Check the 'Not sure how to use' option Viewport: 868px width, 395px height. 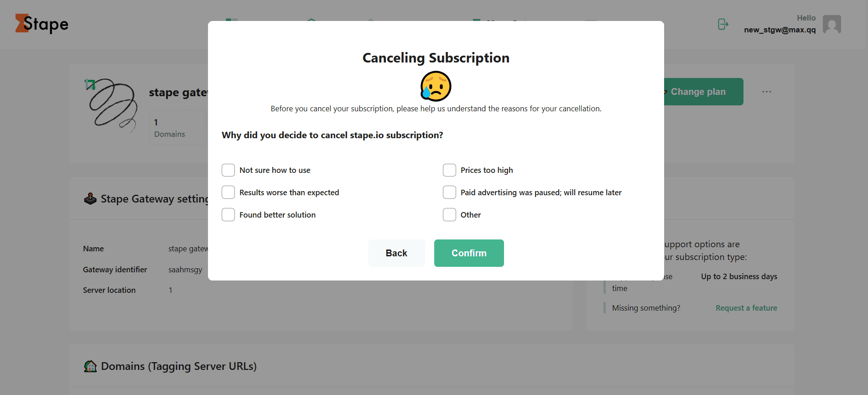(228, 170)
